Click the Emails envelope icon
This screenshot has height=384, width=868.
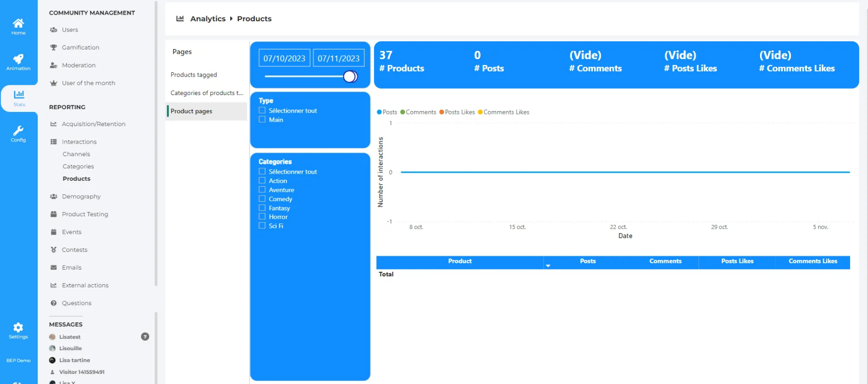pos(54,268)
